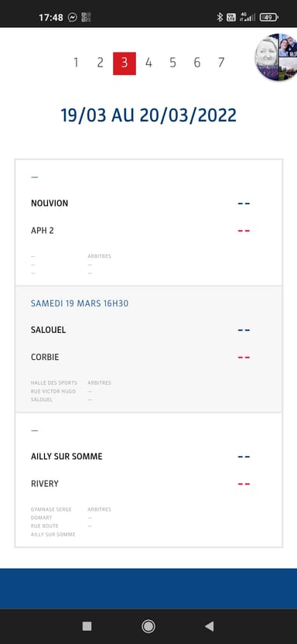Tap the RIVERY team name
The image size is (297, 644).
[45, 484]
